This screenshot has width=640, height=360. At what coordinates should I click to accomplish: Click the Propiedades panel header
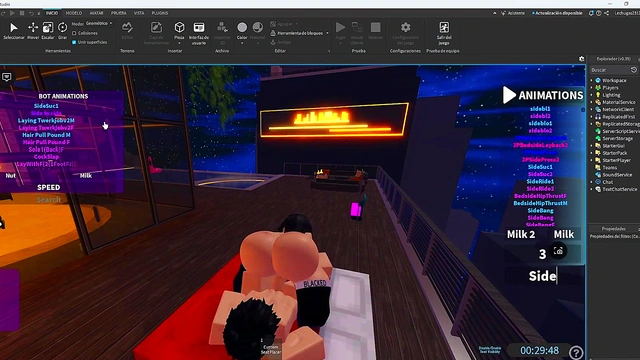[613, 229]
